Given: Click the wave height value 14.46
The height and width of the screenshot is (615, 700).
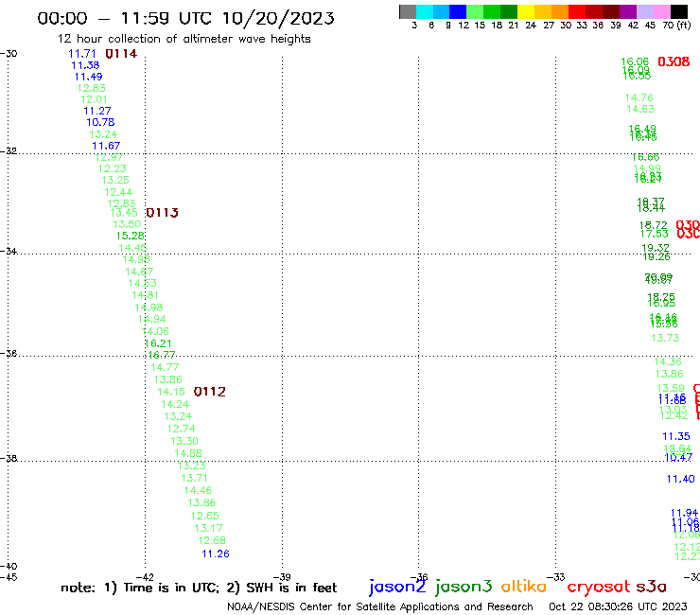Looking at the screenshot, I should 199,490.
